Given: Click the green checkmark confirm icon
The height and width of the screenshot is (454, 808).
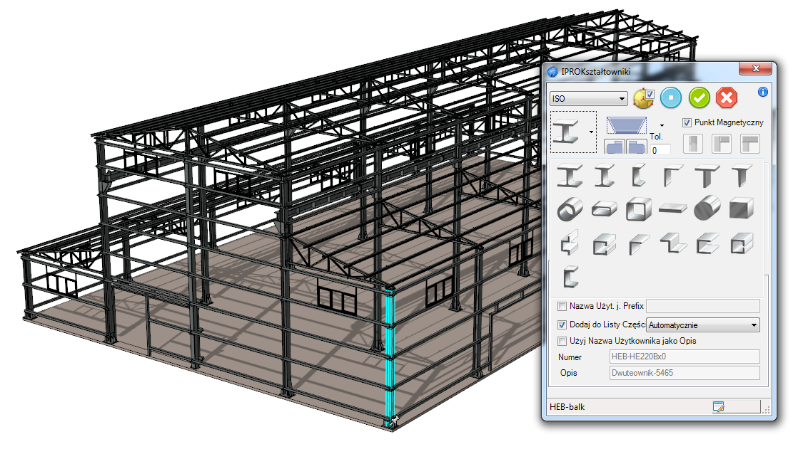Looking at the screenshot, I should point(700,99).
